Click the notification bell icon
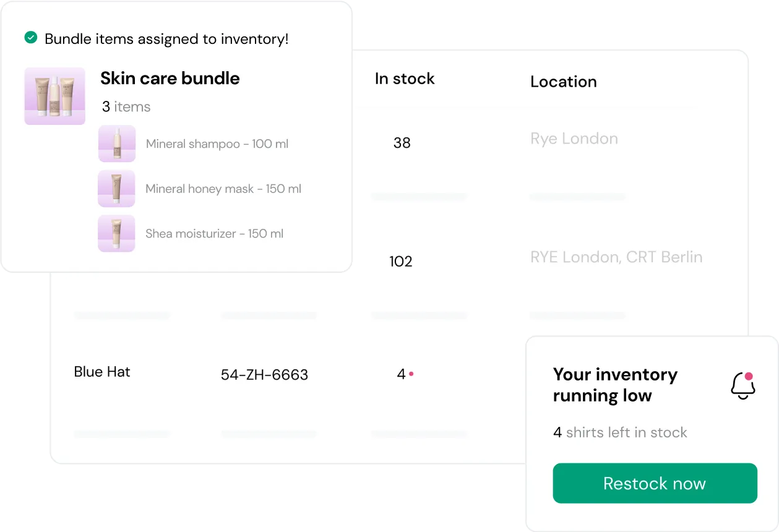 point(742,386)
